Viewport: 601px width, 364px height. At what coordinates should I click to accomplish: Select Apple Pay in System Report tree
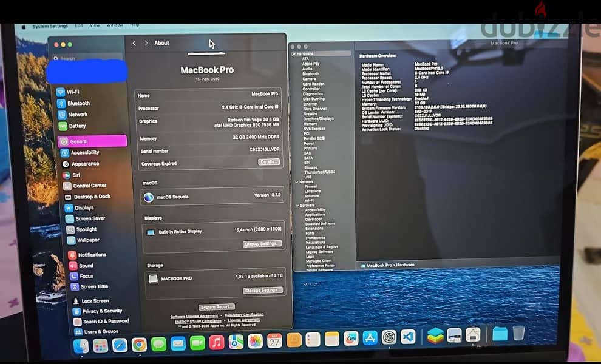(310, 64)
